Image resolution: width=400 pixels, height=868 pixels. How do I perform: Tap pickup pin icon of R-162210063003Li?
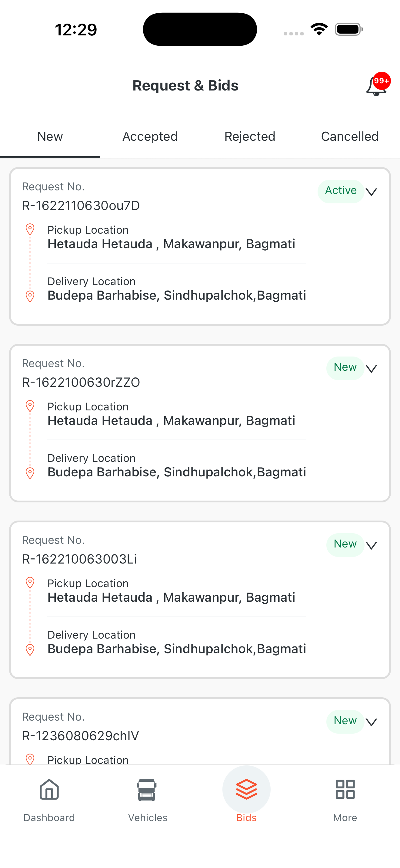click(x=30, y=583)
